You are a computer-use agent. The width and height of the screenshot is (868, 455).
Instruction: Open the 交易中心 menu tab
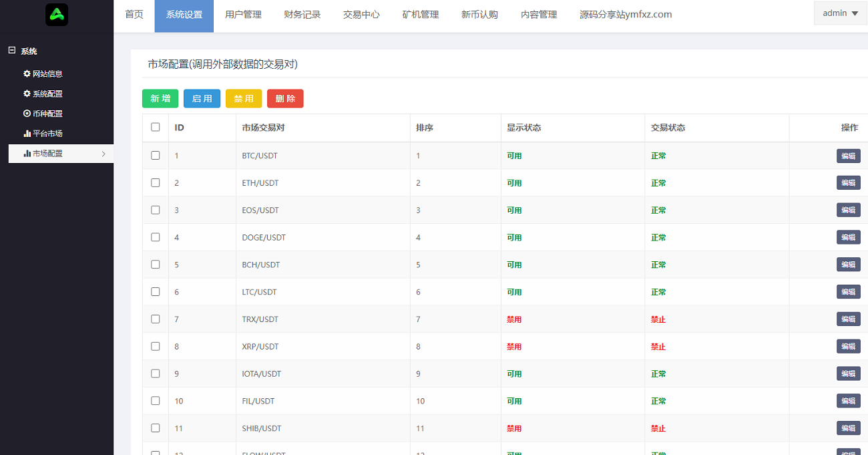point(361,15)
